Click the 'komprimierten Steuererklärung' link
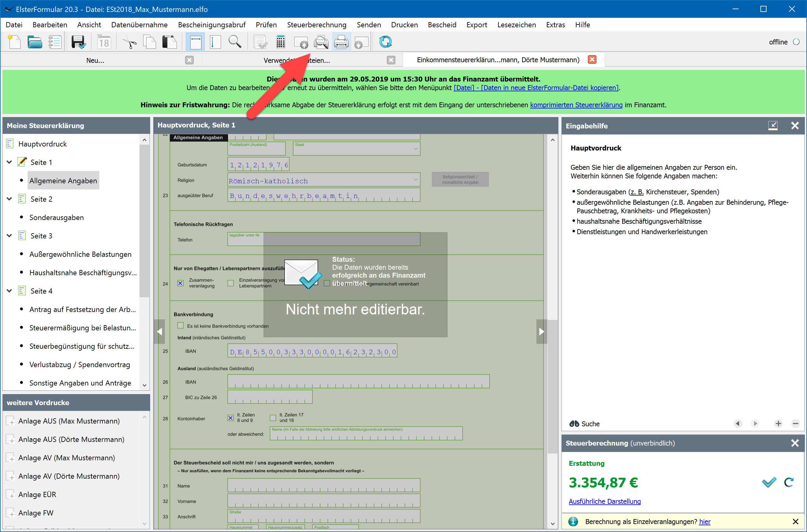 click(576, 105)
